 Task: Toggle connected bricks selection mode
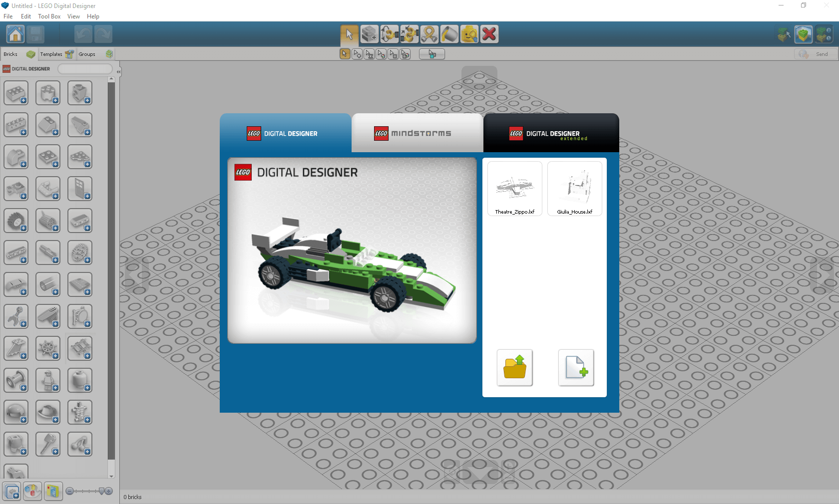(369, 54)
